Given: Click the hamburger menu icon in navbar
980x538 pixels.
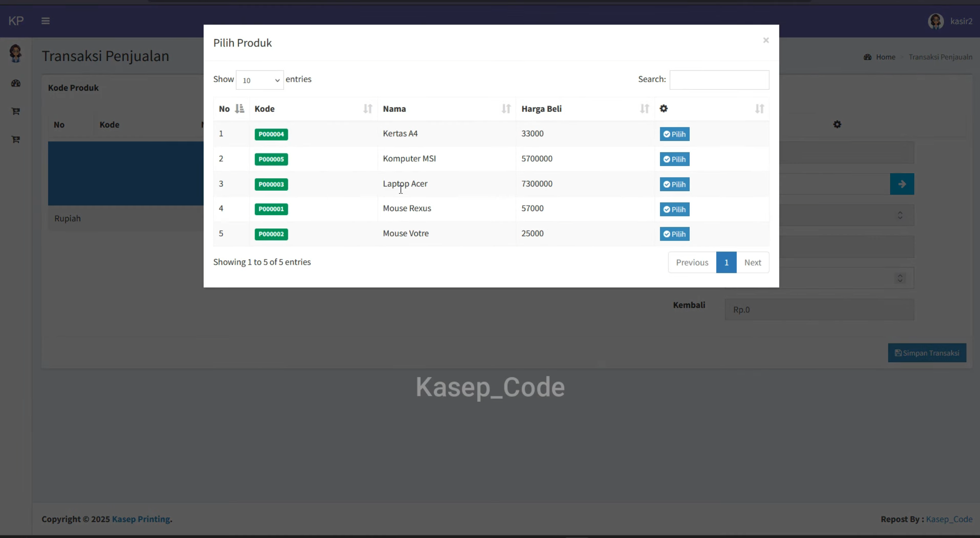Looking at the screenshot, I should (x=45, y=21).
